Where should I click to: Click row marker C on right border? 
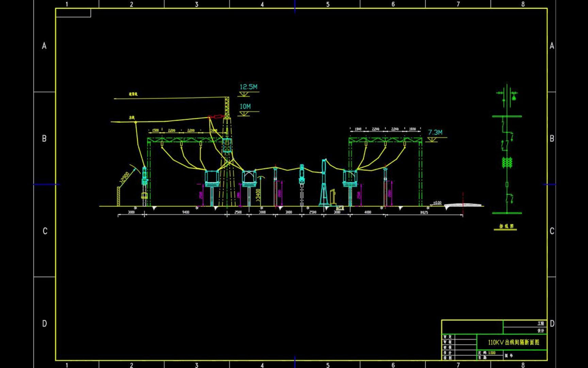coord(552,231)
